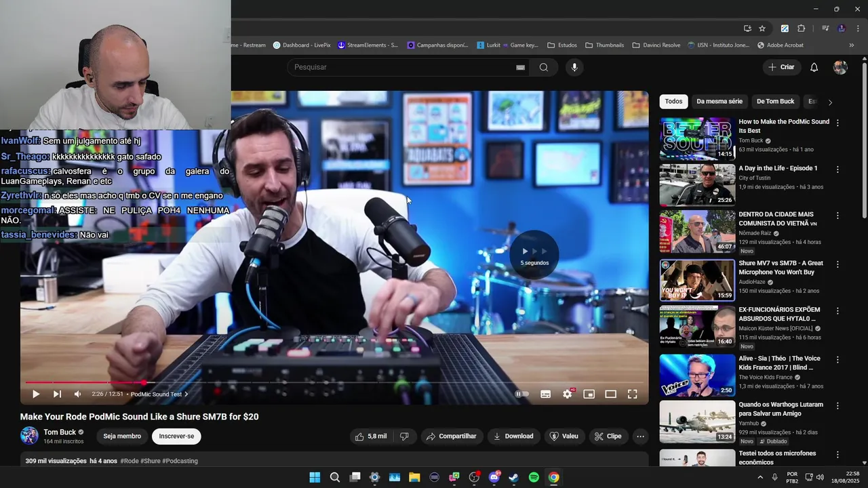Show more filter chips arrow
868x488 pixels.
point(830,102)
